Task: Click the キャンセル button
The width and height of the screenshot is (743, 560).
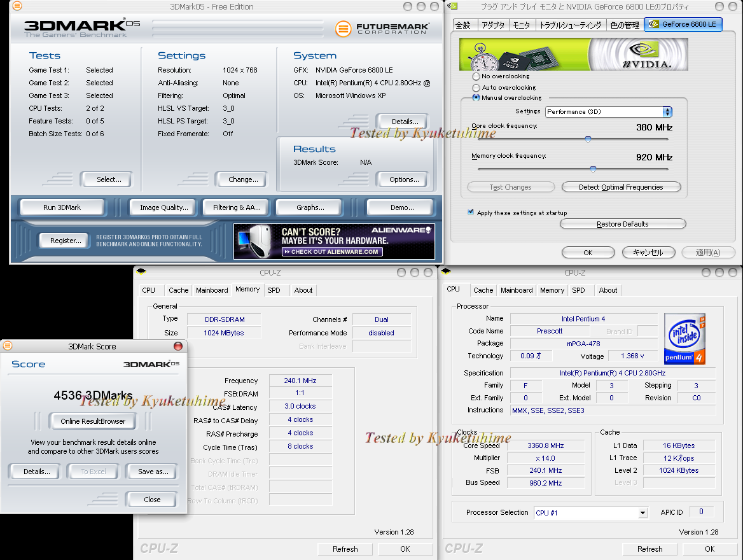Action: pyautogui.click(x=648, y=253)
